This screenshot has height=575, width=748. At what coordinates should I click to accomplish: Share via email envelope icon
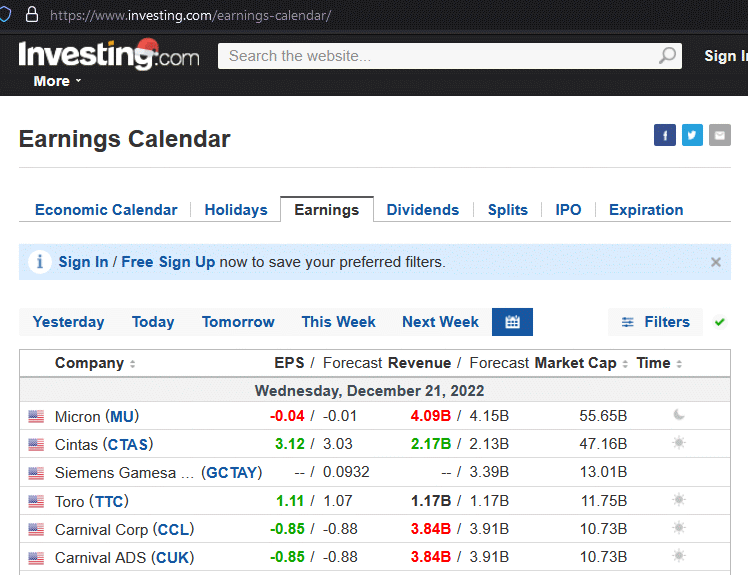pyautogui.click(x=720, y=135)
